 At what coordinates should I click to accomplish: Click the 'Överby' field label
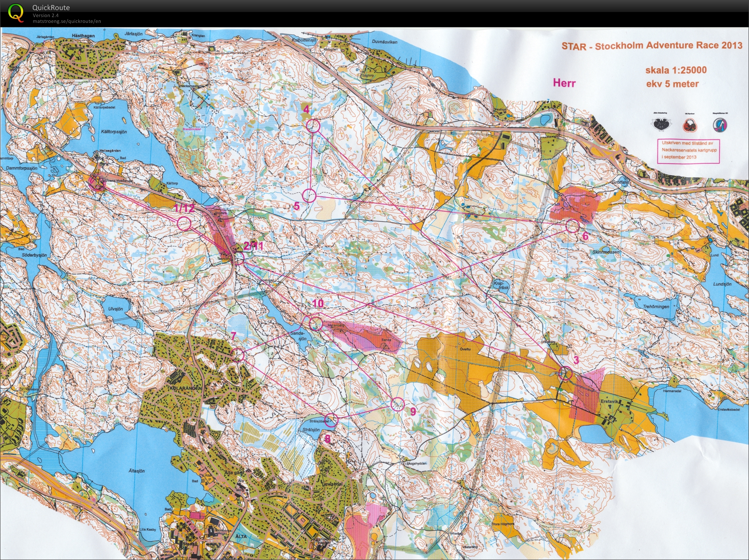point(465,349)
